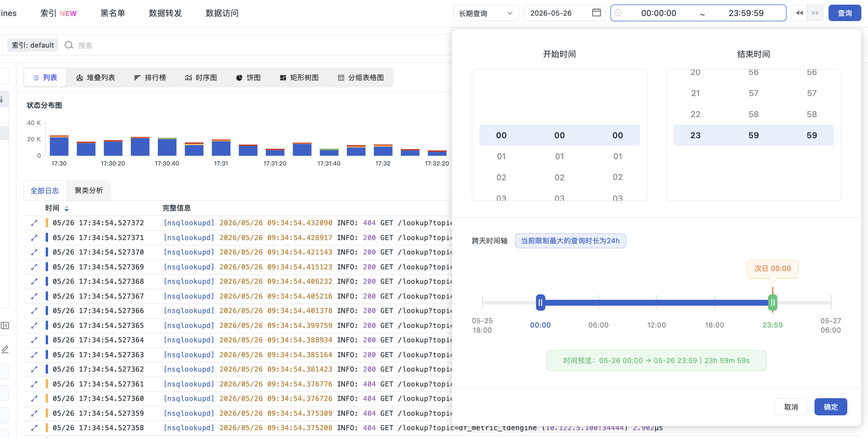Expand log row 17:34:54.527365

click(x=34, y=326)
